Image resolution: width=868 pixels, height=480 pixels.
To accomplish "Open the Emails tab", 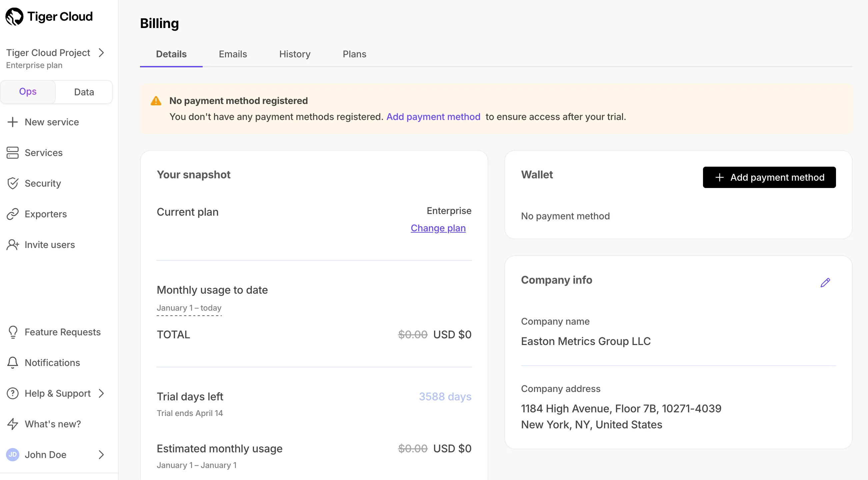I will pos(233,54).
